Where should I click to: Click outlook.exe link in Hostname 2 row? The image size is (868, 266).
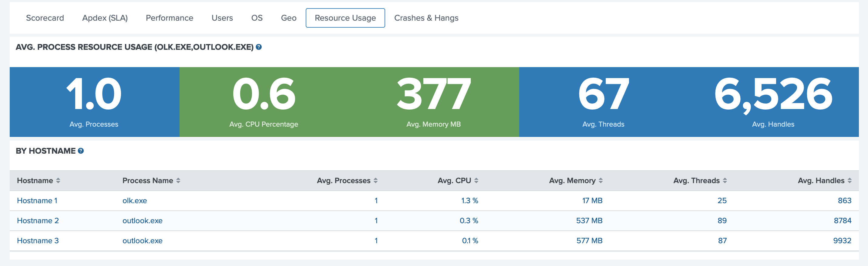coord(142,221)
